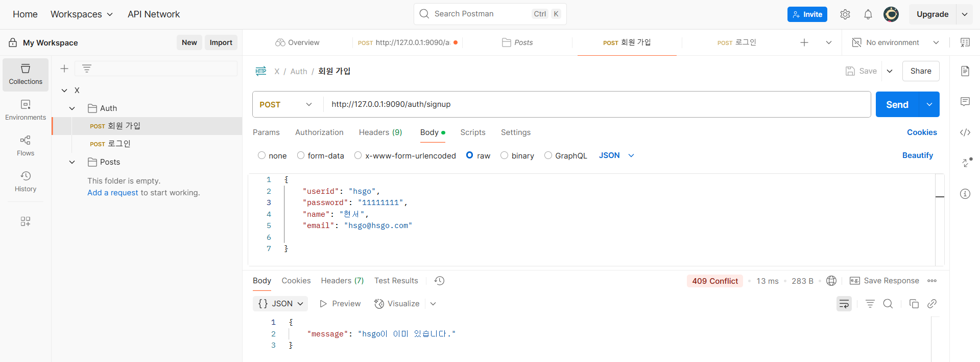
Task: Open the Flows sidebar panel
Action: coord(26,145)
